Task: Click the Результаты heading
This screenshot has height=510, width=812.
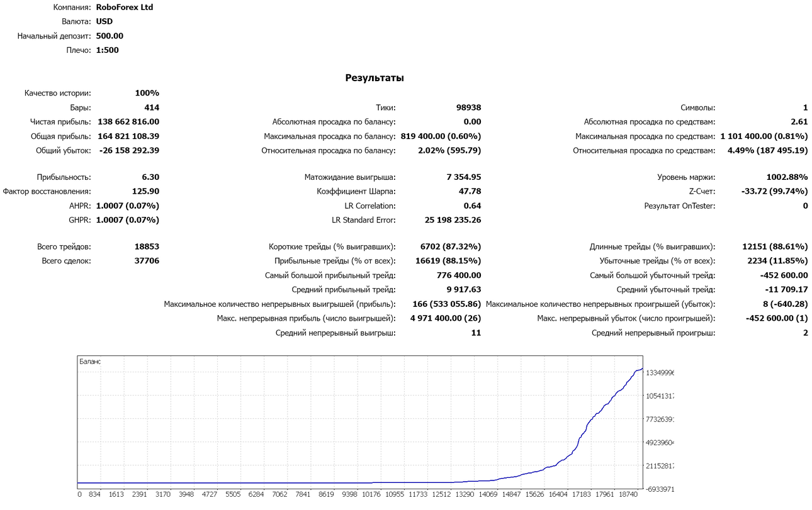Action: tap(375, 78)
